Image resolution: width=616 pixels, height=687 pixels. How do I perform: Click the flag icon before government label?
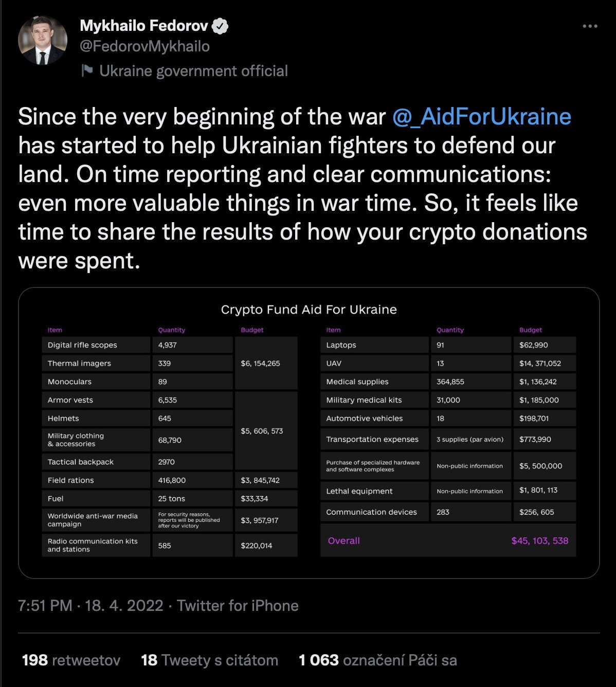pyautogui.click(x=88, y=71)
